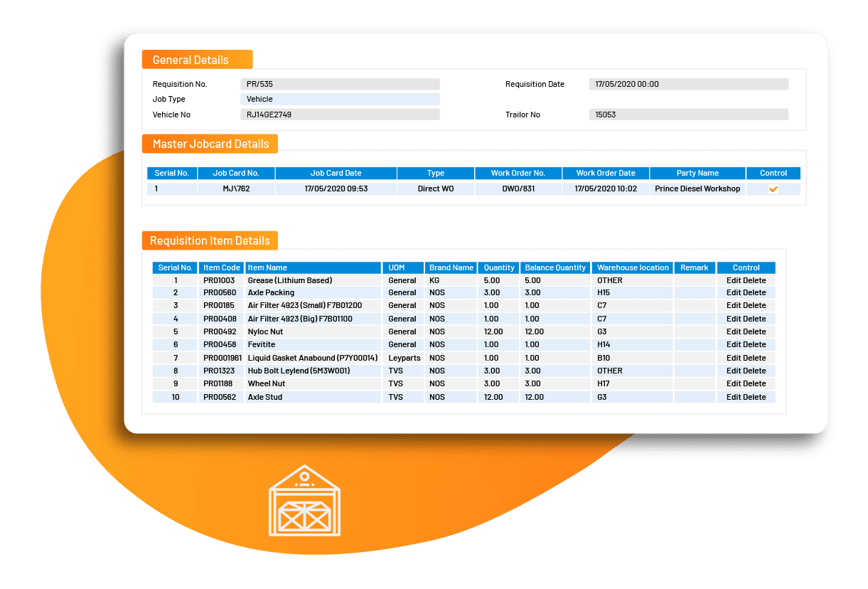This screenshot has height=589, width=868.
Task: Select item code PR0001961 in the table
Action: (x=222, y=358)
